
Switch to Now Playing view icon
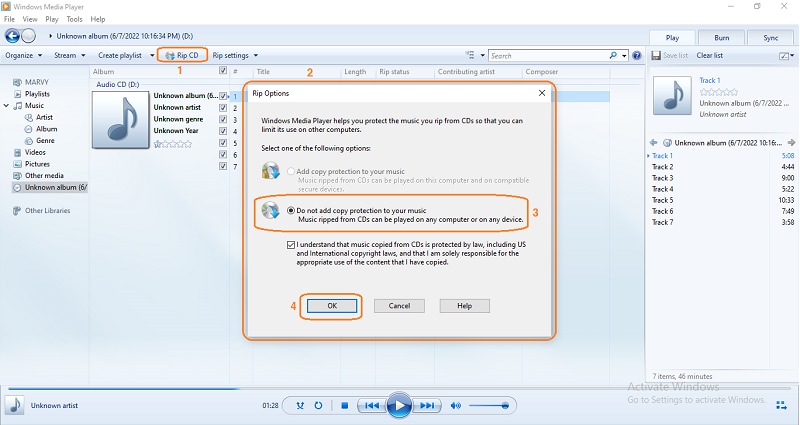point(781,406)
